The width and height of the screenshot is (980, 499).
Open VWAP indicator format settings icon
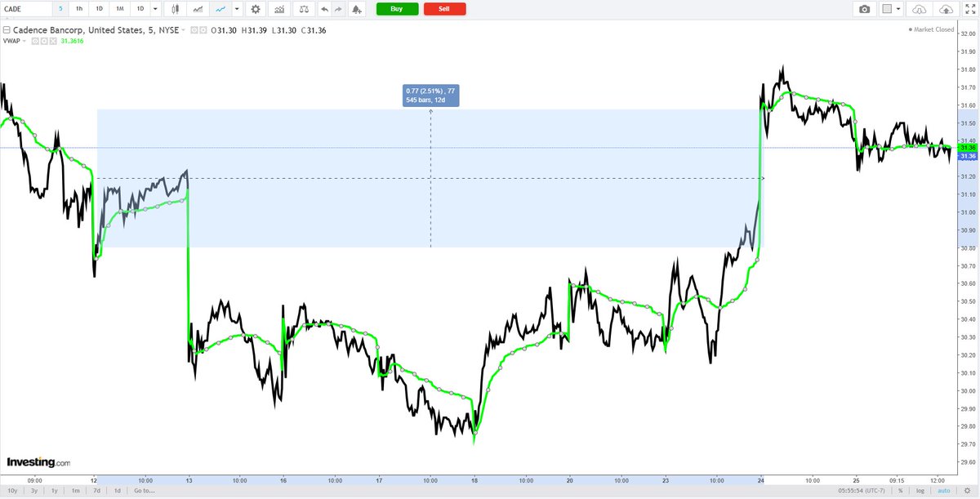(44, 40)
